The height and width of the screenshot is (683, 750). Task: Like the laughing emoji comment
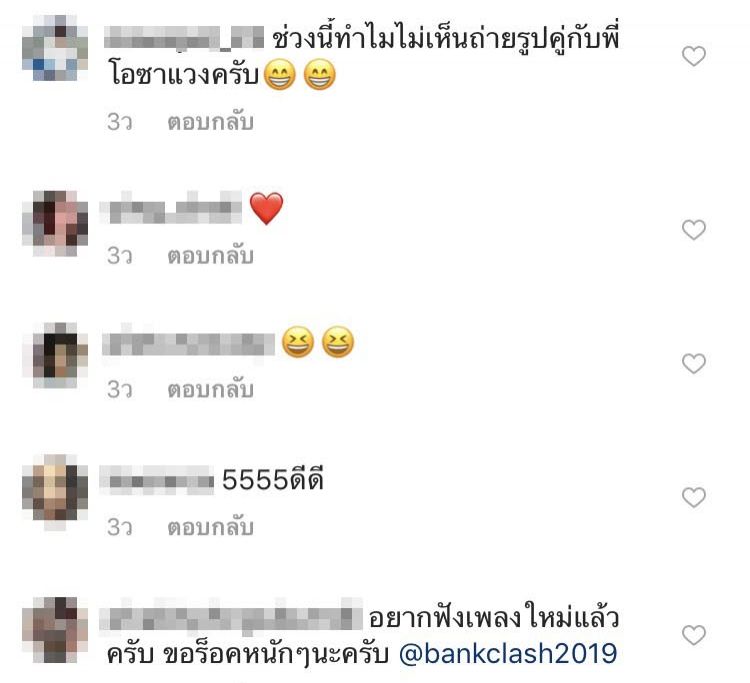[694, 363]
